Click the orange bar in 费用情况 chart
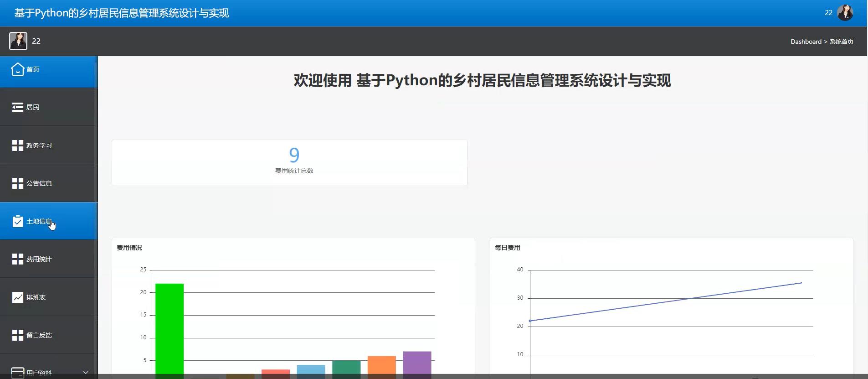868x379 pixels. tap(382, 367)
